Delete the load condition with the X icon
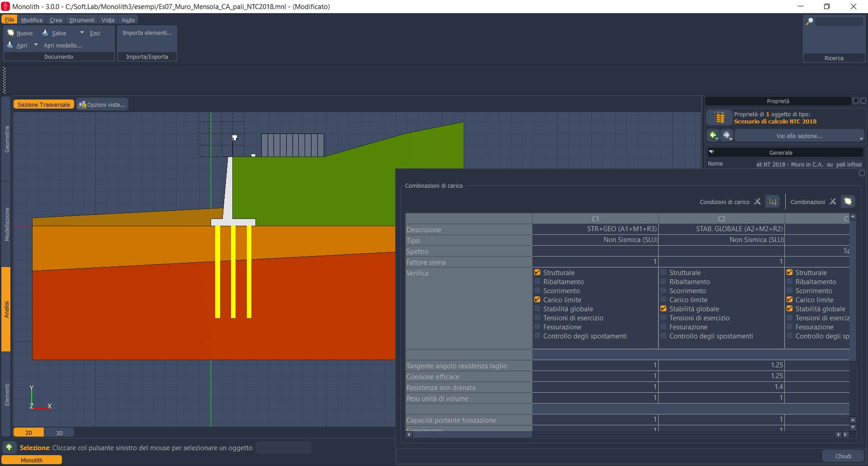This screenshot has width=868, height=466. click(757, 202)
